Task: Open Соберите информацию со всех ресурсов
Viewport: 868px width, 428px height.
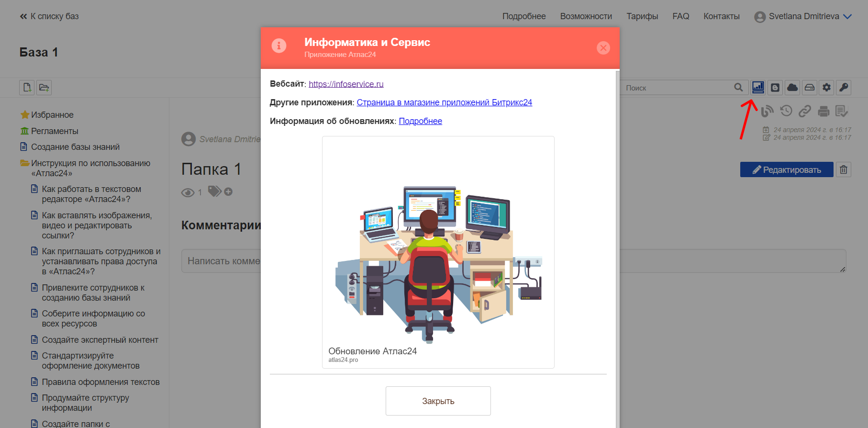Action: [93, 318]
